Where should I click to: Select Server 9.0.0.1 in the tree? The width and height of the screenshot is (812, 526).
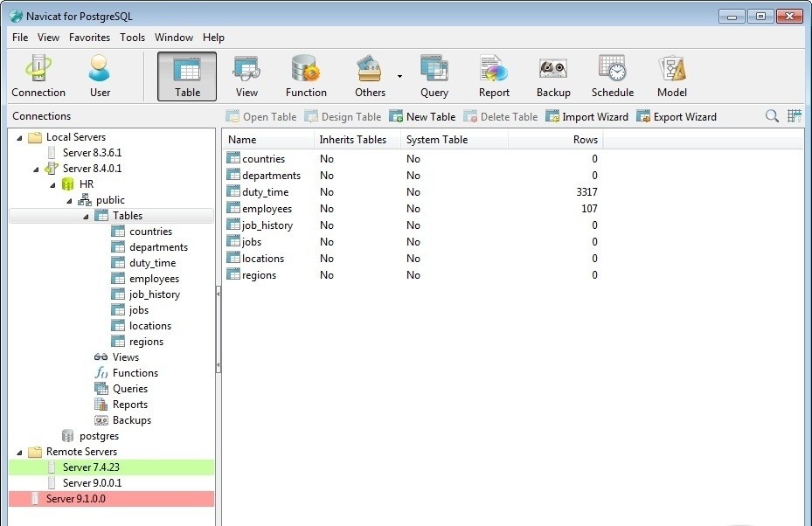click(x=92, y=483)
